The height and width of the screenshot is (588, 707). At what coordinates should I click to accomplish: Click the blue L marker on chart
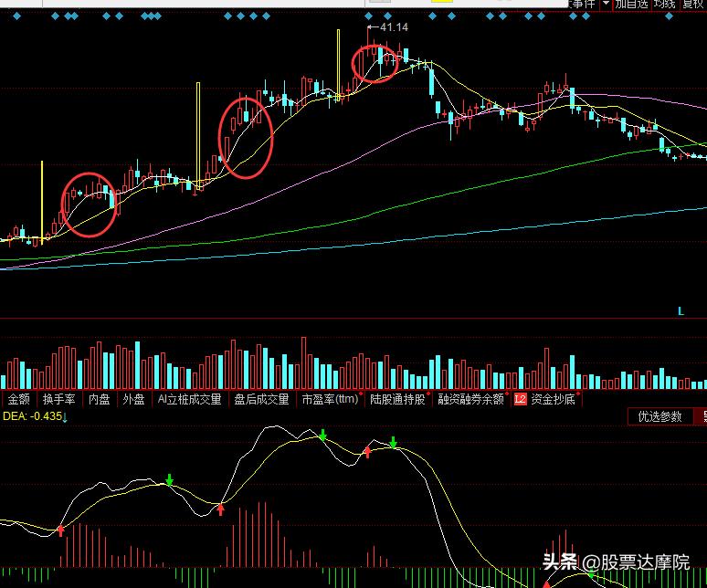(x=681, y=311)
